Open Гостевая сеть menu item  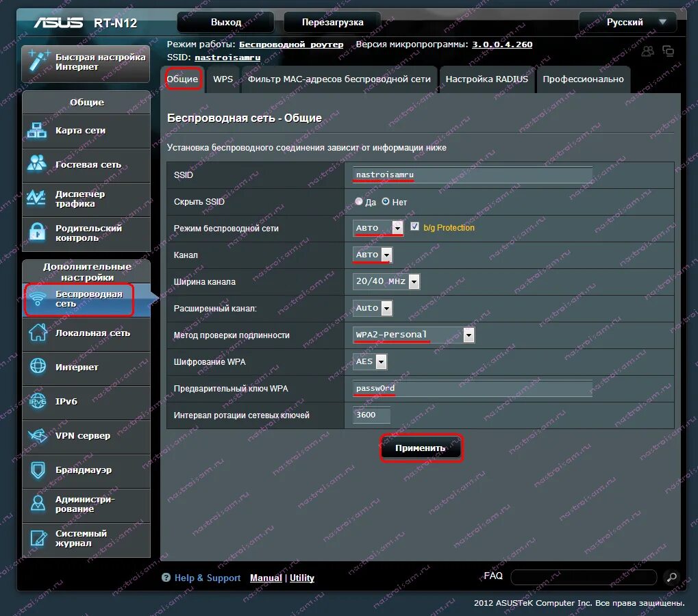coord(86,165)
